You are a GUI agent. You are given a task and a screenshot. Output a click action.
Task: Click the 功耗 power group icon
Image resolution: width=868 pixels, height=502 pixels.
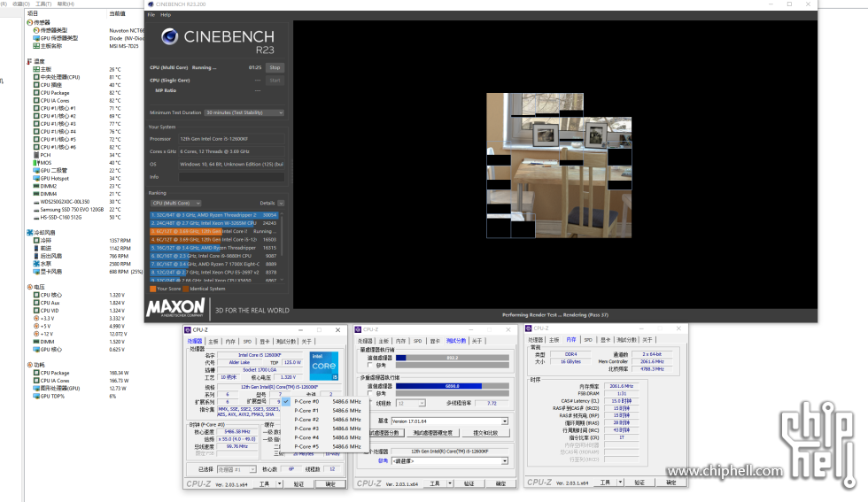[x=30, y=365]
